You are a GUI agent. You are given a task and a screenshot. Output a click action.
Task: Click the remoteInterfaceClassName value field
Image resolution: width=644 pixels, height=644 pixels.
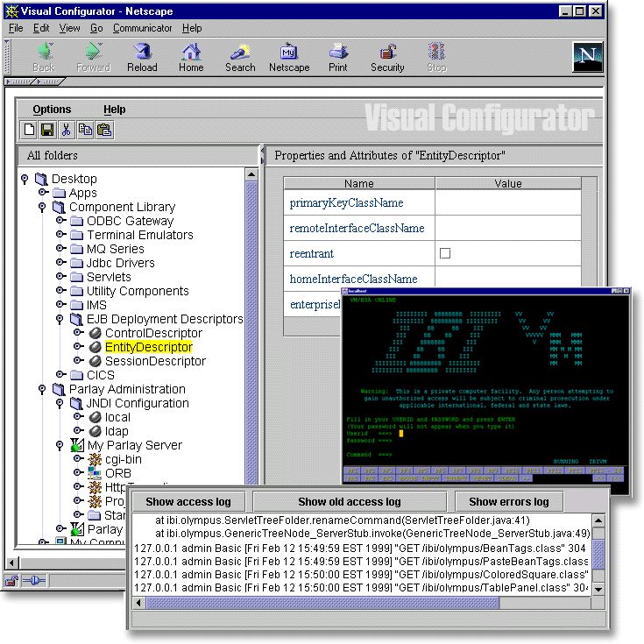[x=508, y=228]
